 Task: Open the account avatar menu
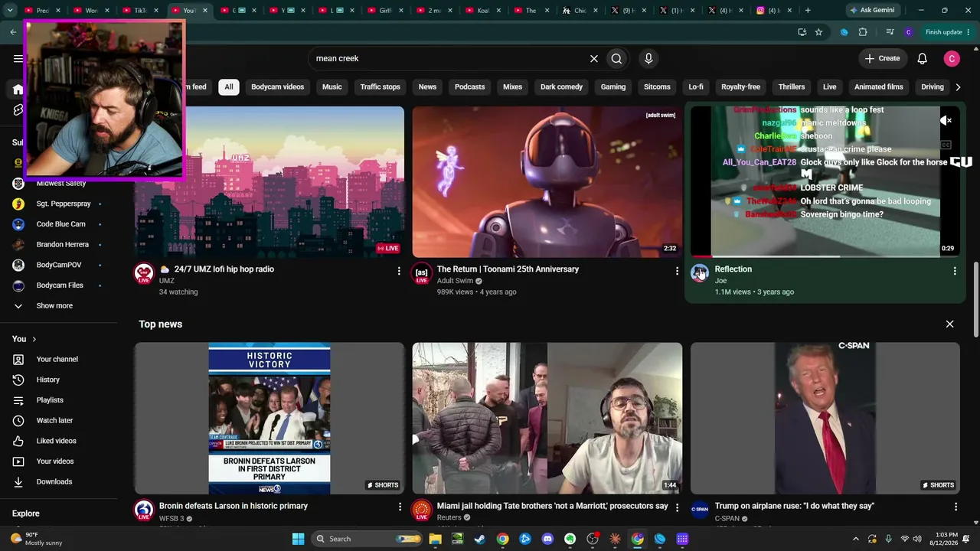(x=952, y=58)
